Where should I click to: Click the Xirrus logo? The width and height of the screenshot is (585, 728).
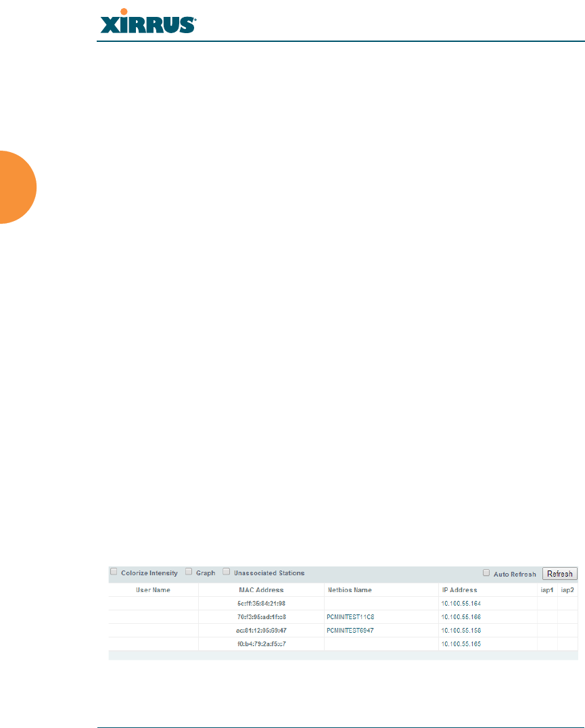pos(148,21)
